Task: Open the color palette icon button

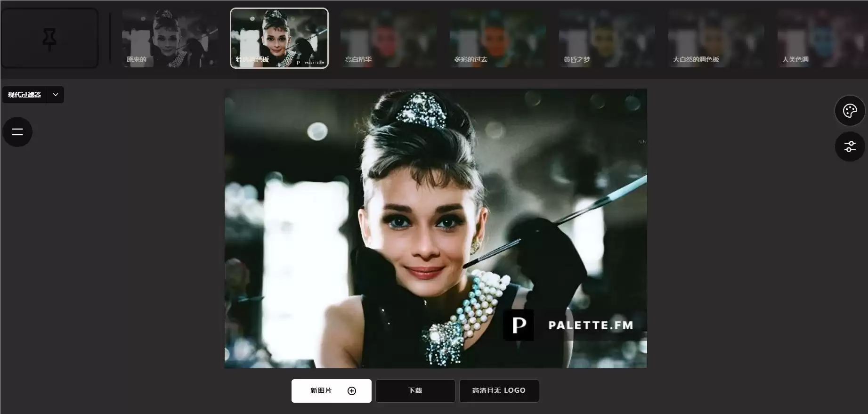Action: (850, 111)
